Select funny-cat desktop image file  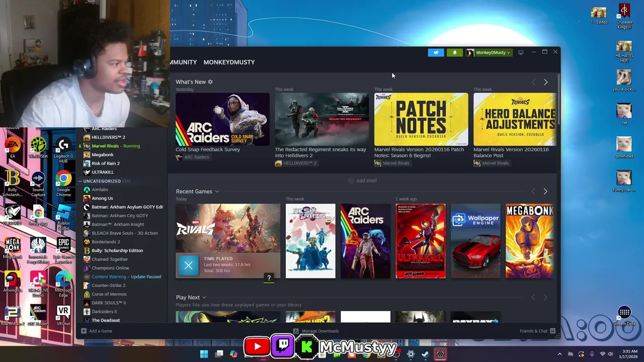pyautogui.click(x=624, y=181)
